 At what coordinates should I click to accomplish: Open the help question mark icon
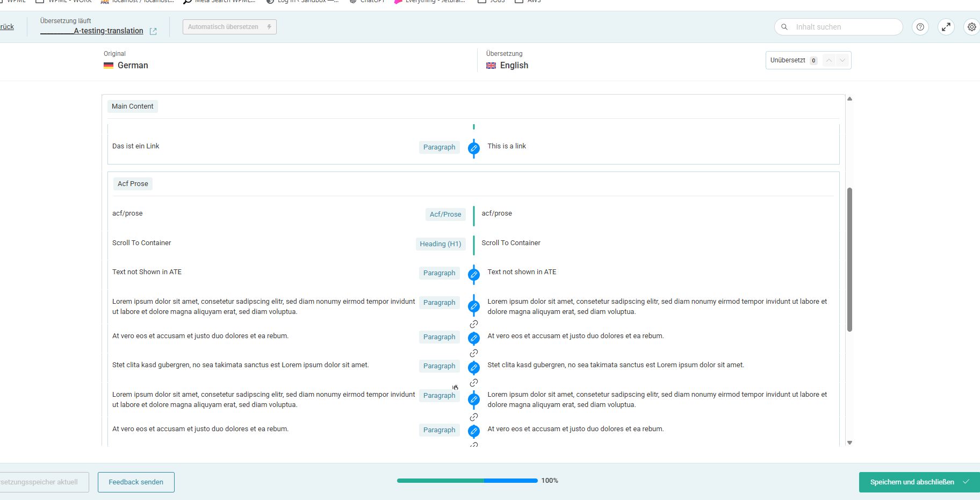pos(920,27)
